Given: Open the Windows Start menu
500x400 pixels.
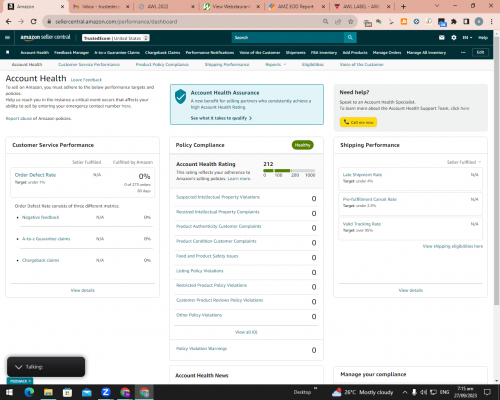Looking at the screenshot, I should point(9,392).
